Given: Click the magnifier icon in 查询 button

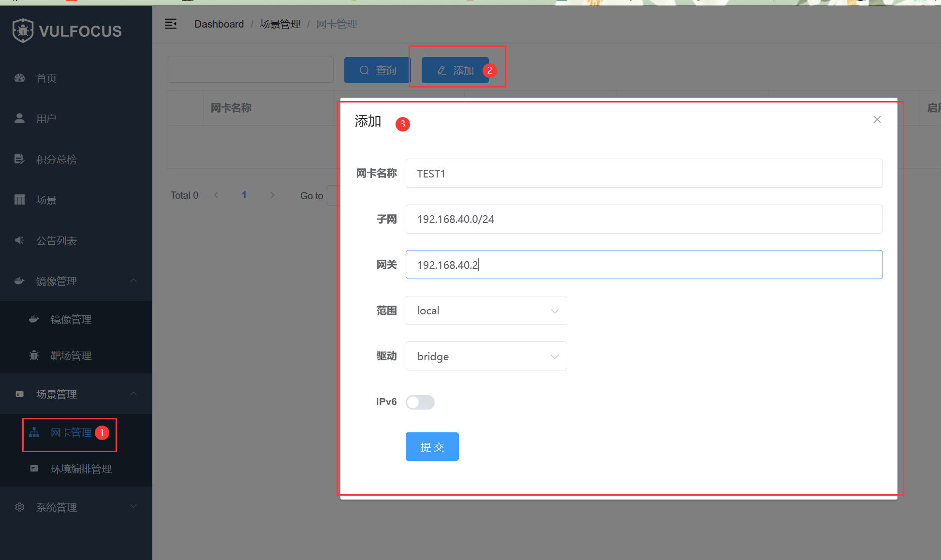Looking at the screenshot, I should [x=364, y=70].
